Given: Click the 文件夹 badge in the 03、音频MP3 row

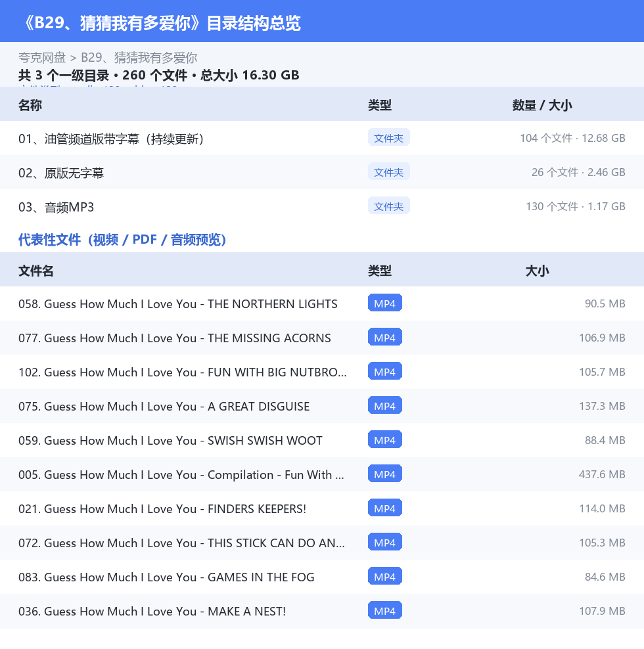Looking at the screenshot, I should [x=388, y=206].
